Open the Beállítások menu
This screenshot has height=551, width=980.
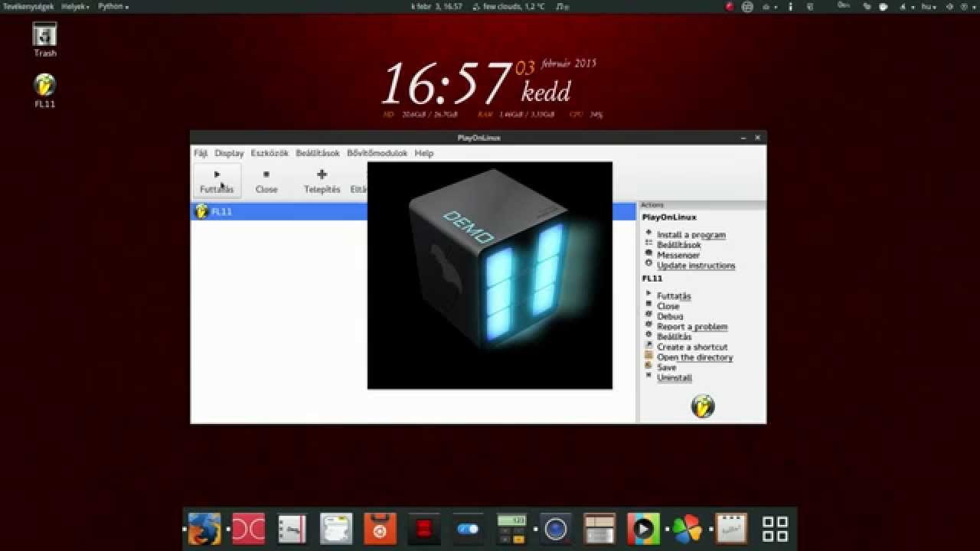point(318,153)
